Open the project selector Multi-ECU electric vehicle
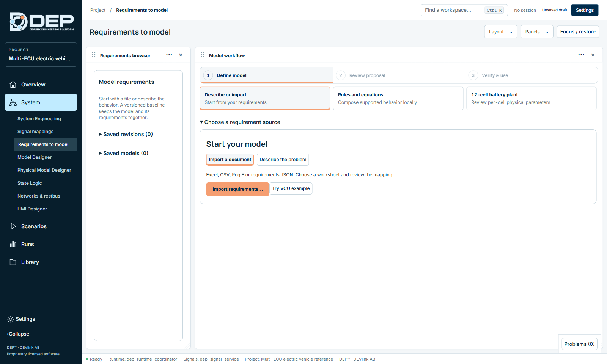This screenshot has width=607, height=364. [x=41, y=55]
